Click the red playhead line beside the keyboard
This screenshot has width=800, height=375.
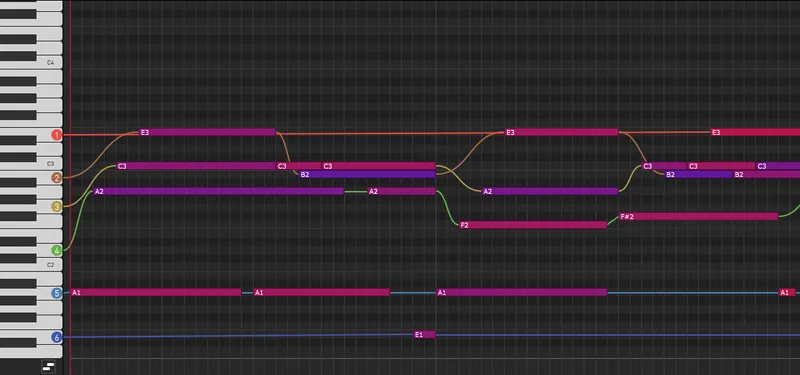pyautogui.click(x=70, y=187)
